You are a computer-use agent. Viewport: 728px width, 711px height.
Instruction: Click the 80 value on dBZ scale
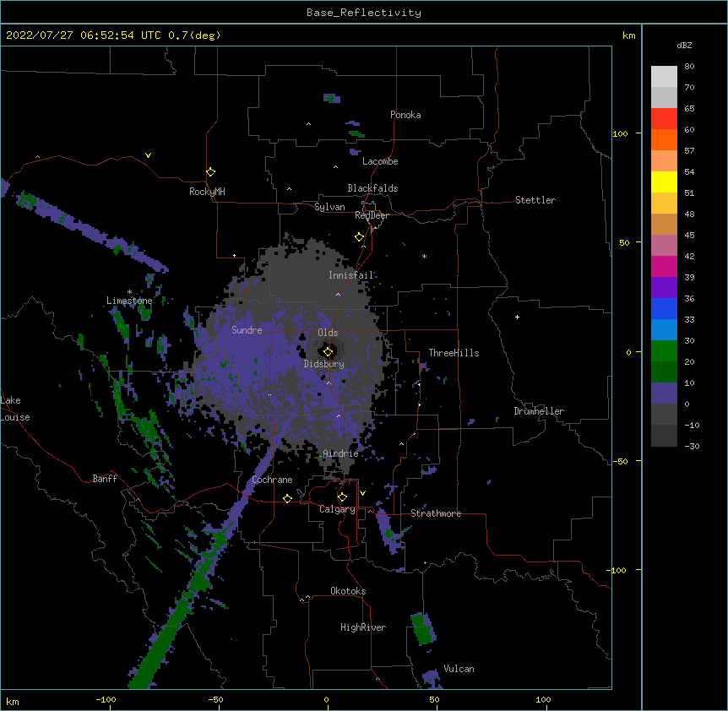tap(689, 67)
